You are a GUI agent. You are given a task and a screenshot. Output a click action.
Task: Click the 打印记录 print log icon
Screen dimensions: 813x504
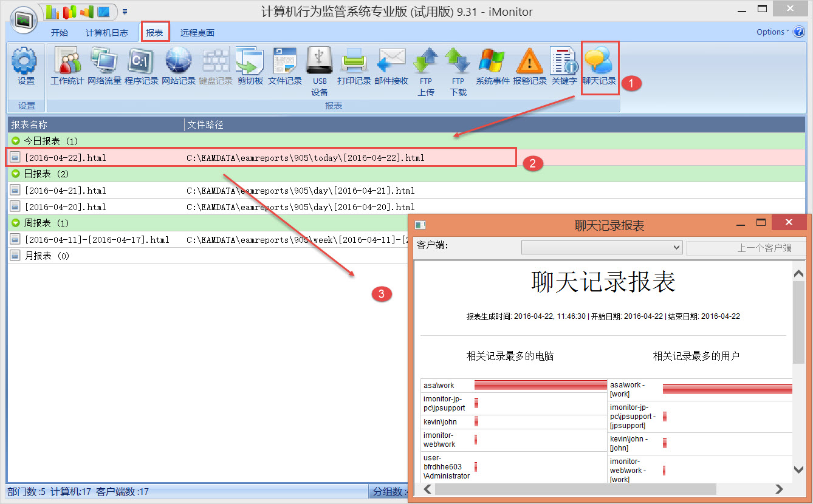(354, 66)
